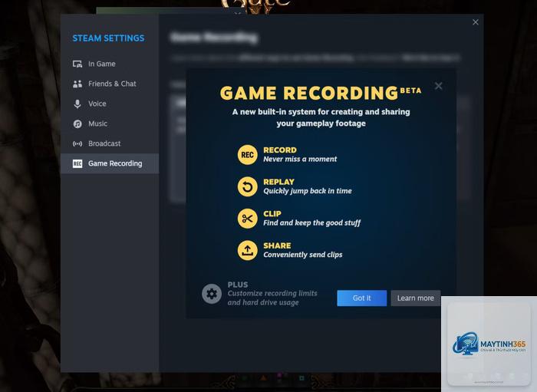The height and width of the screenshot is (392, 537).
Task: Click the CLIP heading in the popup
Action: [x=272, y=213]
